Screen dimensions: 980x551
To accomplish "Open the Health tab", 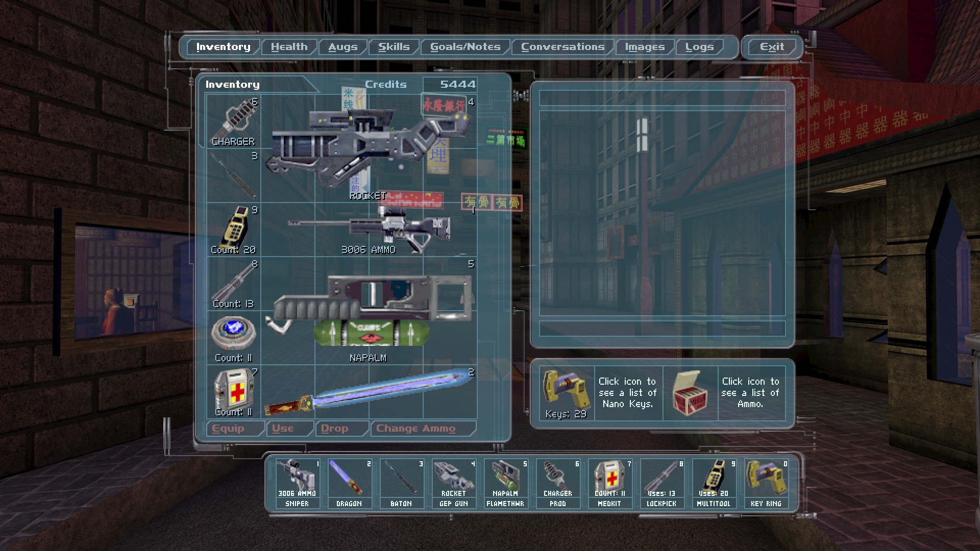I will coord(289,47).
